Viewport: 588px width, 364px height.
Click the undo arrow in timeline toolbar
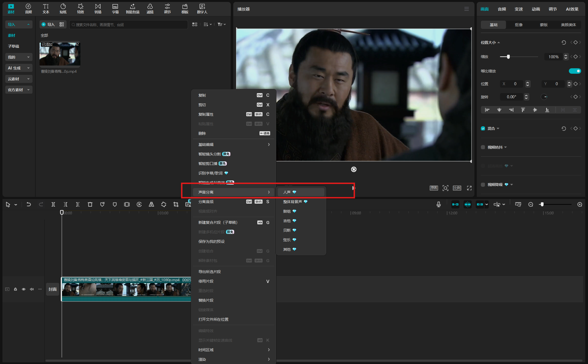[29, 204]
